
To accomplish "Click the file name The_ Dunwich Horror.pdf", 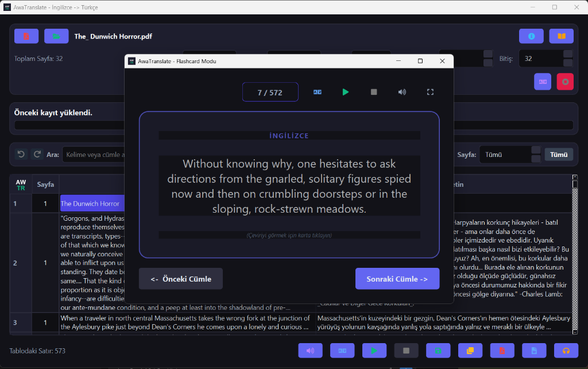I will 113,36.
